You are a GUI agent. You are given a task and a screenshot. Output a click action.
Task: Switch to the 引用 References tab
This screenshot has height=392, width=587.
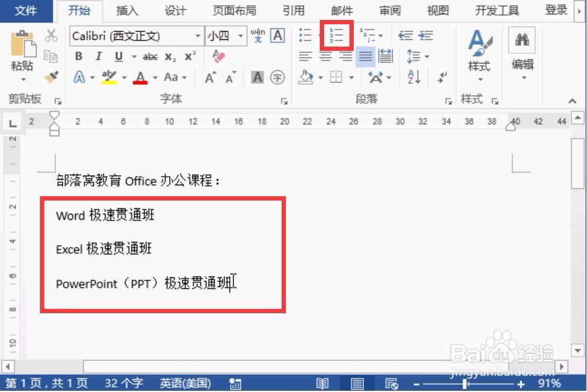293,10
